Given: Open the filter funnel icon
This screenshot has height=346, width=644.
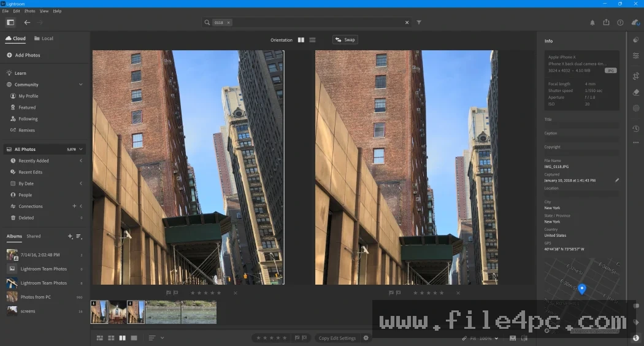Looking at the screenshot, I should tap(419, 23).
